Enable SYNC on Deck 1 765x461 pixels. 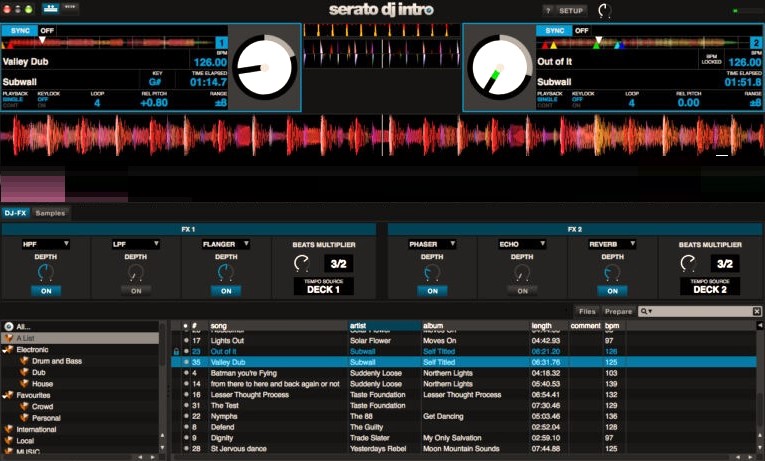coord(20,30)
